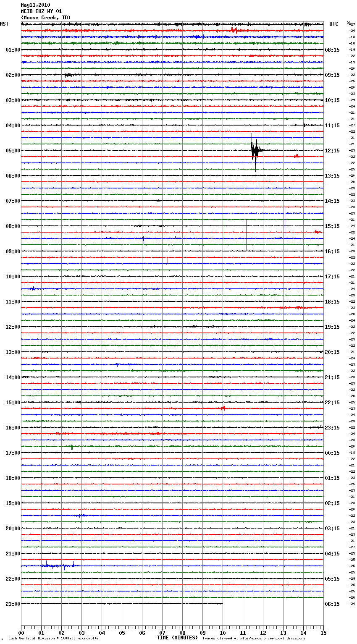357x644 pixels.
Task: Click the 09:15 UTC time label
Action: (x=332, y=75)
